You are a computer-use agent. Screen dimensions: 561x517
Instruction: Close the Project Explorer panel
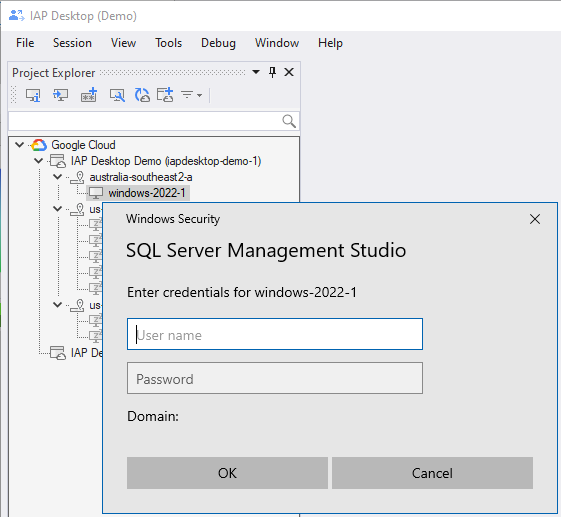click(x=289, y=72)
